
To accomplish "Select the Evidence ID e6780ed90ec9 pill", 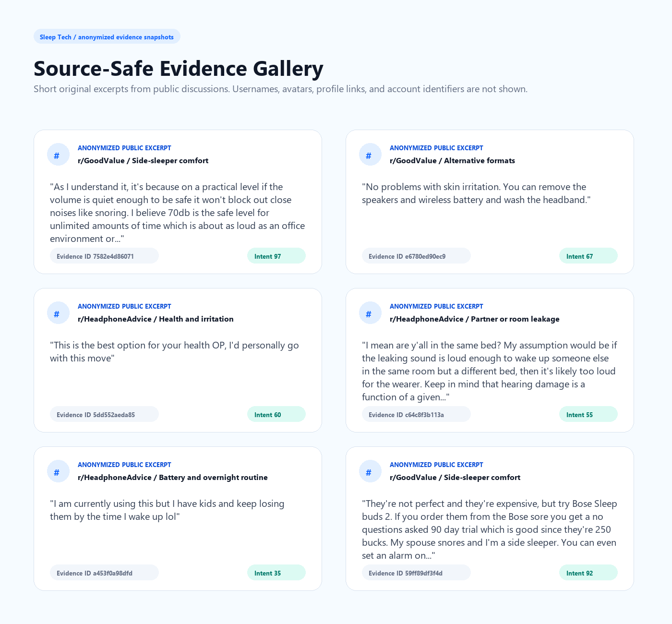I will tap(416, 256).
